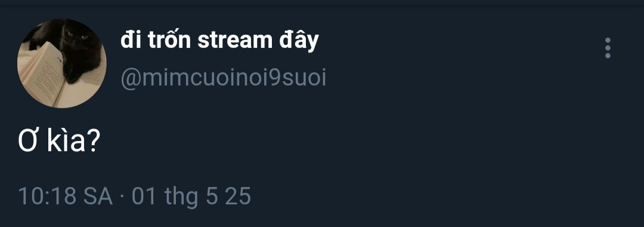This screenshot has width=644, height=227.
Task: Tap the word "kìa?" in the tweet
Action: [73, 142]
